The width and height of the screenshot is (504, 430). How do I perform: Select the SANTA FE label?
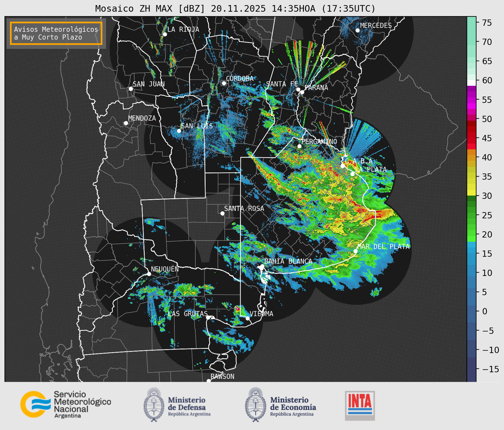coord(282,84)
